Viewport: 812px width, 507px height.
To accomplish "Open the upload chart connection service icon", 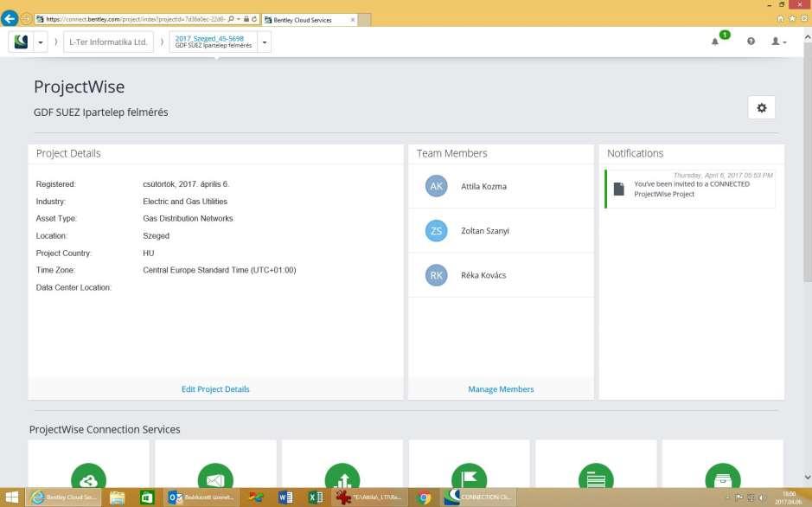I will (x=342, y=478).
